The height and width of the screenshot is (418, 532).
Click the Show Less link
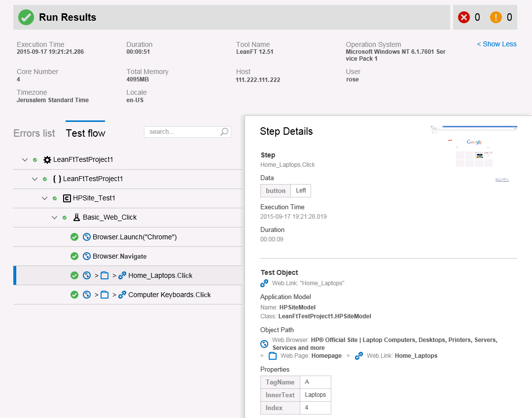pos(497,44)
